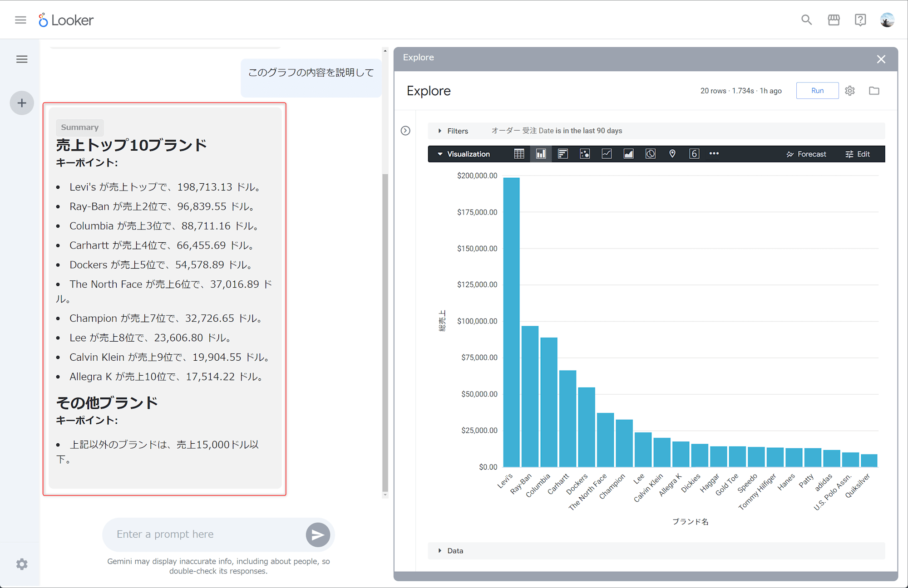The height and width of the screenshot is (588, 908).
Task: Expand the Data section
Action: [x=451, y=551]
